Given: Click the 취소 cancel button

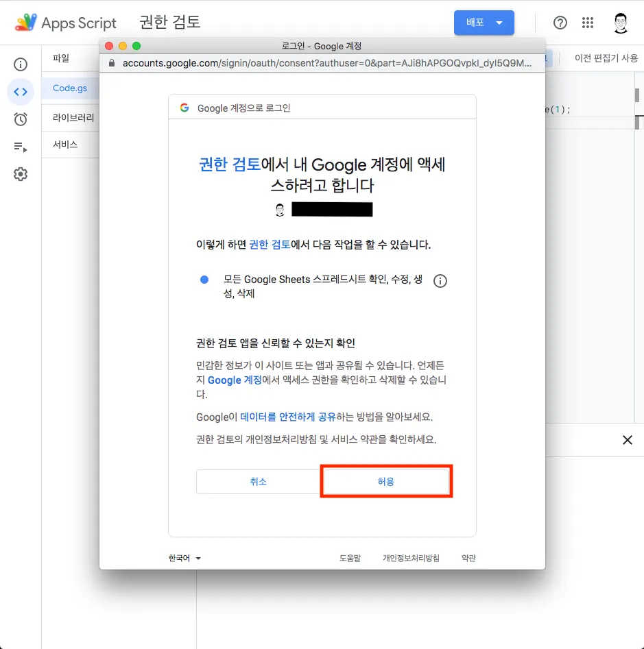Looking at the screenshot, I should click(x=258, y=481).
